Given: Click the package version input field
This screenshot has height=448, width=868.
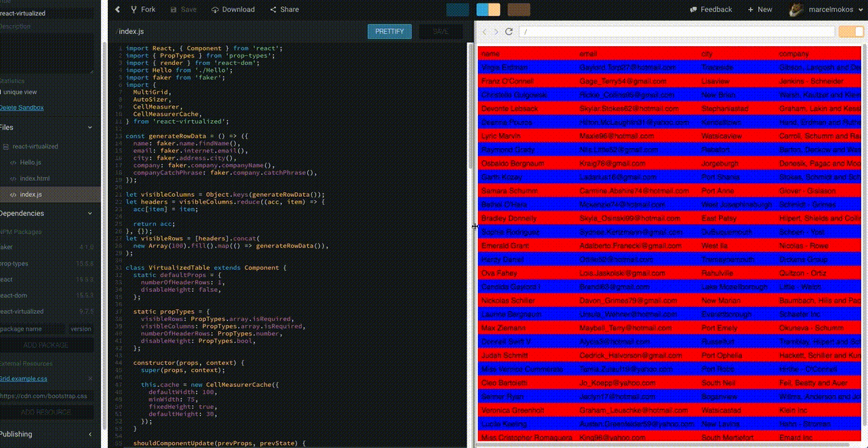Looking at the screenshot, I should click(81, 329).
